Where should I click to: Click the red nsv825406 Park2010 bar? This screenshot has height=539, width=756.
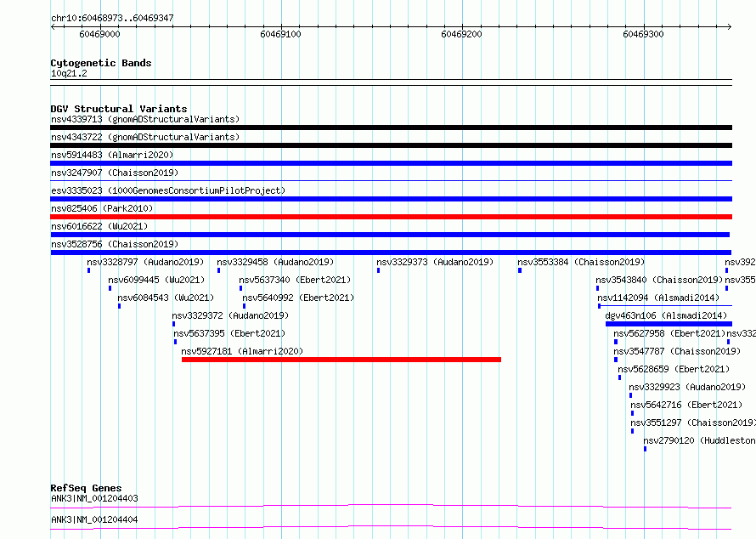coord(391,217)
